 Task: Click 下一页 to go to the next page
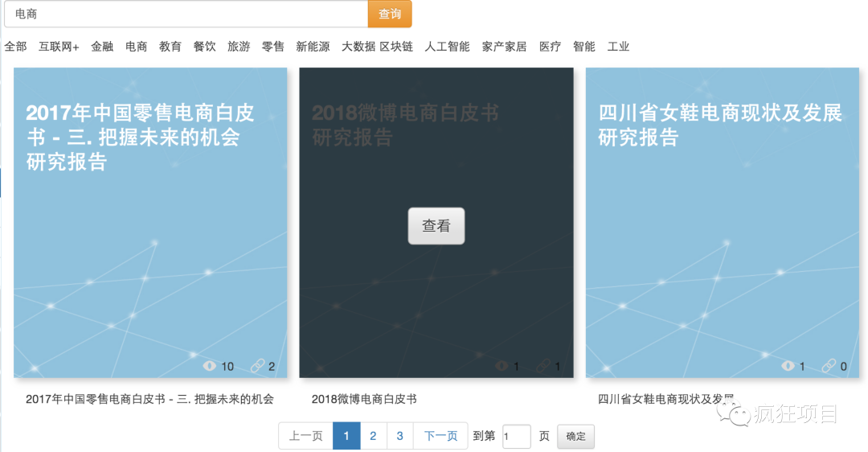(440, 436)
